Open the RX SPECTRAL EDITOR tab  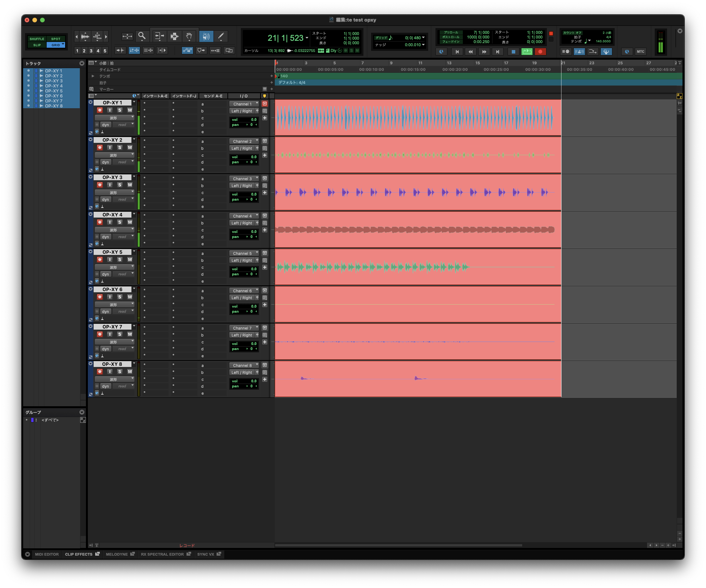[166, 554]
